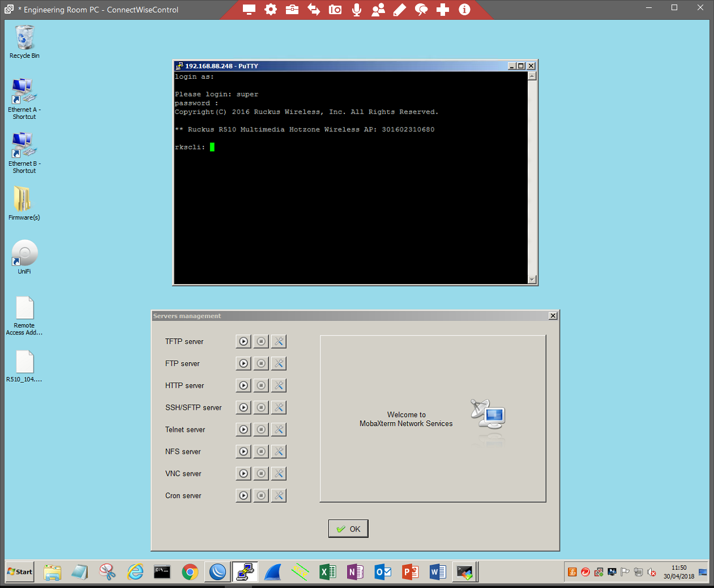Start the SSH/SFTP server
714x588 pixels.
pos(243,407)
